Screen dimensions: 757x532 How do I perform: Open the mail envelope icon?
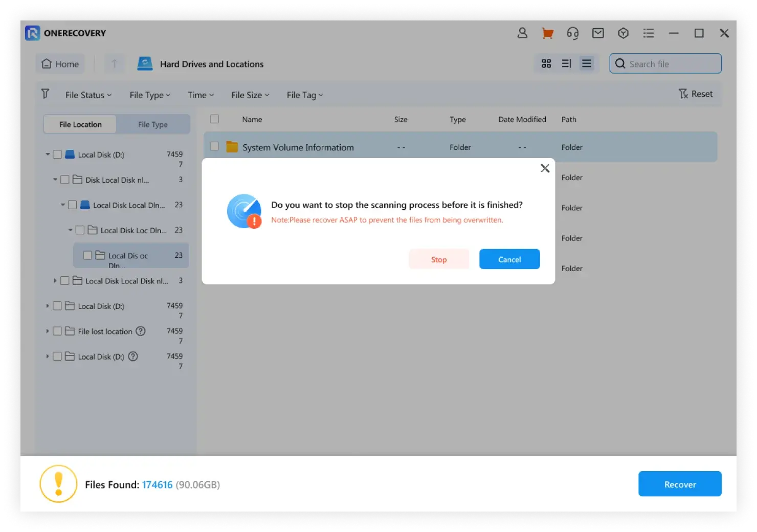(x=598, y=33)
